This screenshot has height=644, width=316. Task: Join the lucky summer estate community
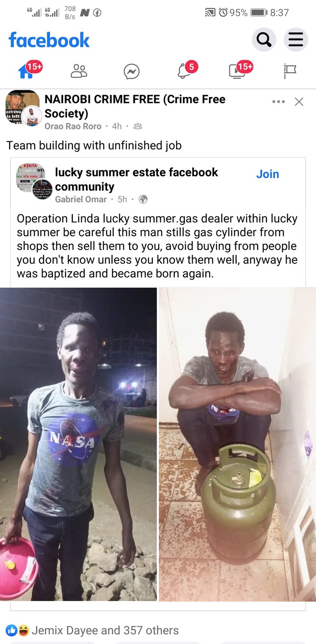tap(267, 174)
